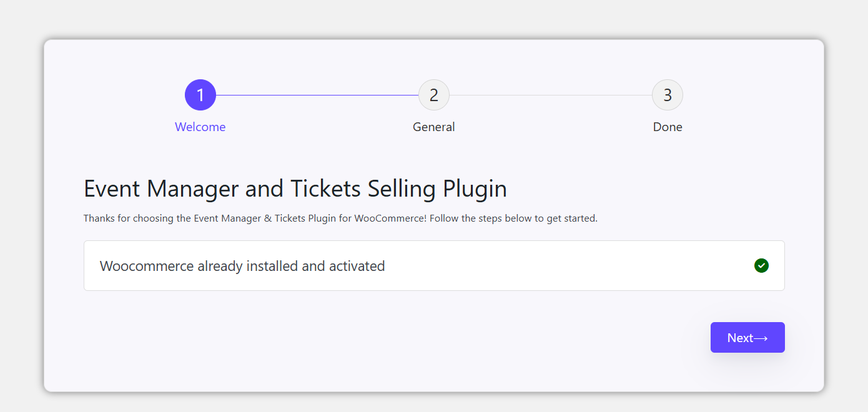Click the arrow inside the Next button
Image resolution: width=868 pixels, height=412 pixels.
click(761, 338)
